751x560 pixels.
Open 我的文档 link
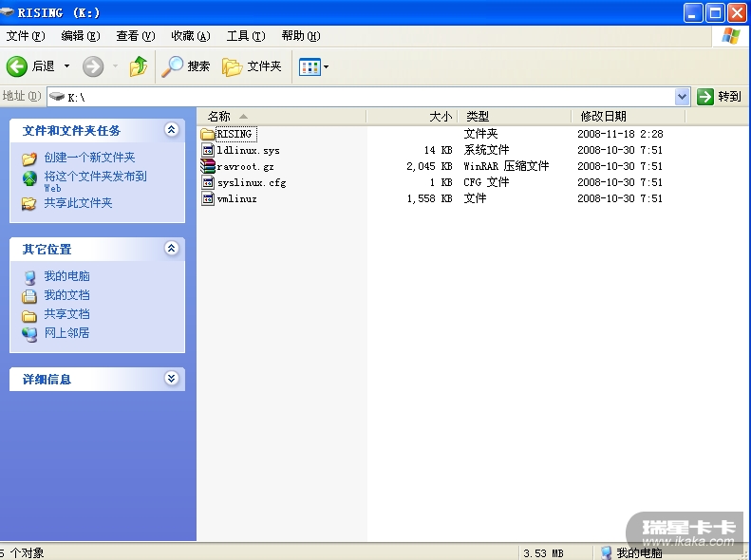coord(66,295)
